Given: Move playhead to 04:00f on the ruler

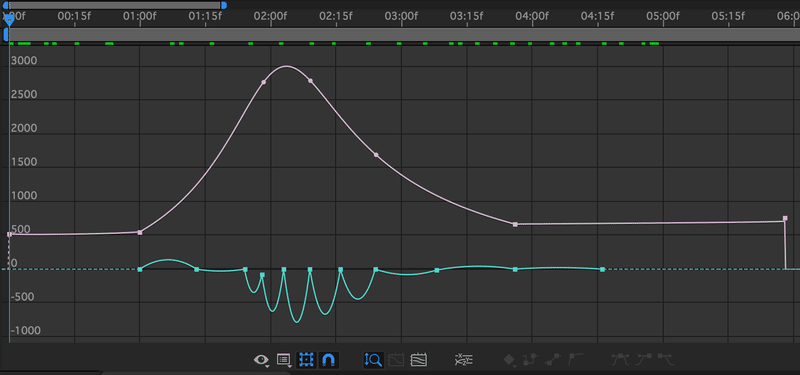Looking at the screenshot, I should [x=532, y=16].
